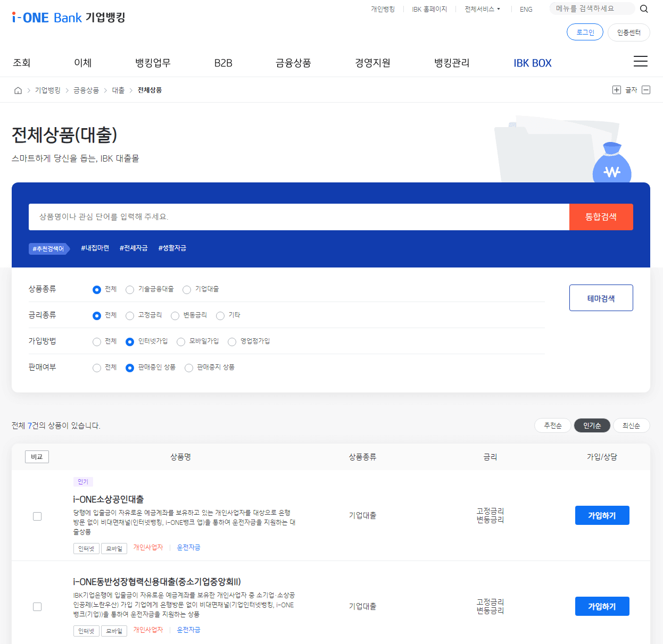Reduce text using the minus 글자 icon

pos(646,90)
